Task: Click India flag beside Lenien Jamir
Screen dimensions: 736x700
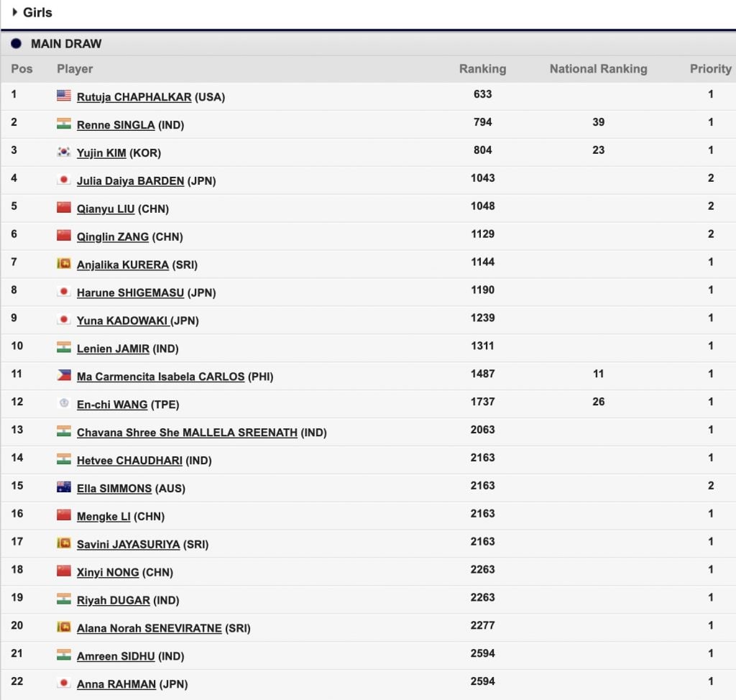Action: [64, 347]
